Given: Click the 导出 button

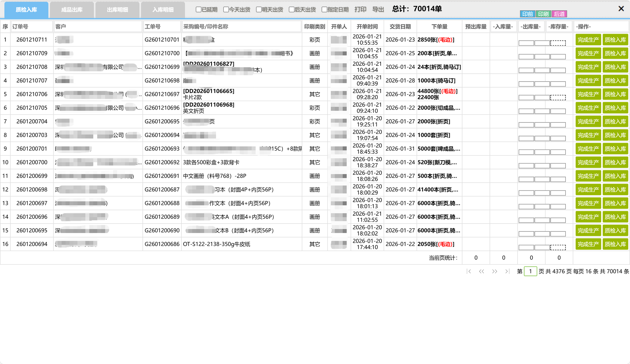Looking at the screenshot, I should 378,9.
